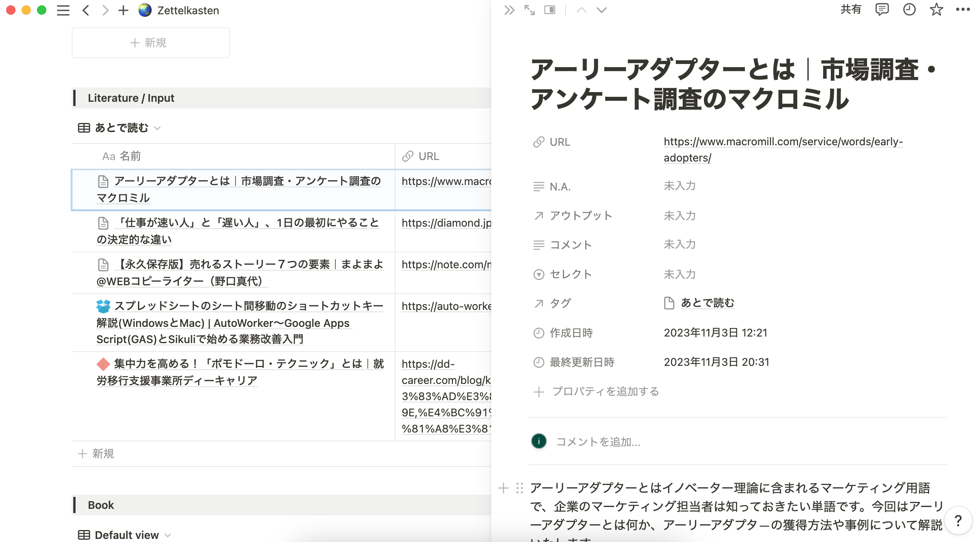The width and height of the screenshot is (980, 542).
Task: Open the macromill URL link in panel
Action: coord(783,150)
